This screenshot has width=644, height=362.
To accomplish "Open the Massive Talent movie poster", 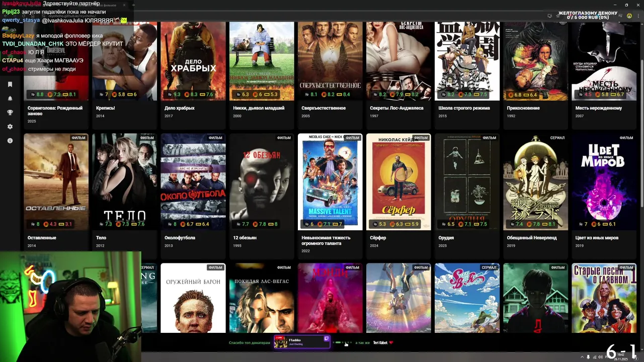I will (x=330, y=182).
